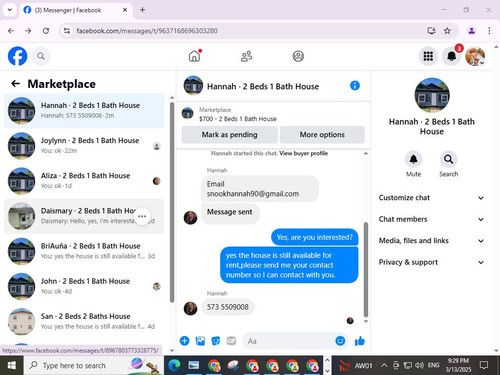Click the More options button
500x375 pixels.
pos(322,135)
